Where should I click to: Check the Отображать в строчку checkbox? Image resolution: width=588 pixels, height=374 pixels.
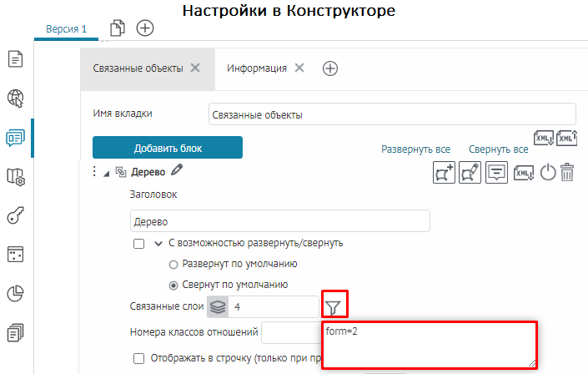tap(139, 358)
